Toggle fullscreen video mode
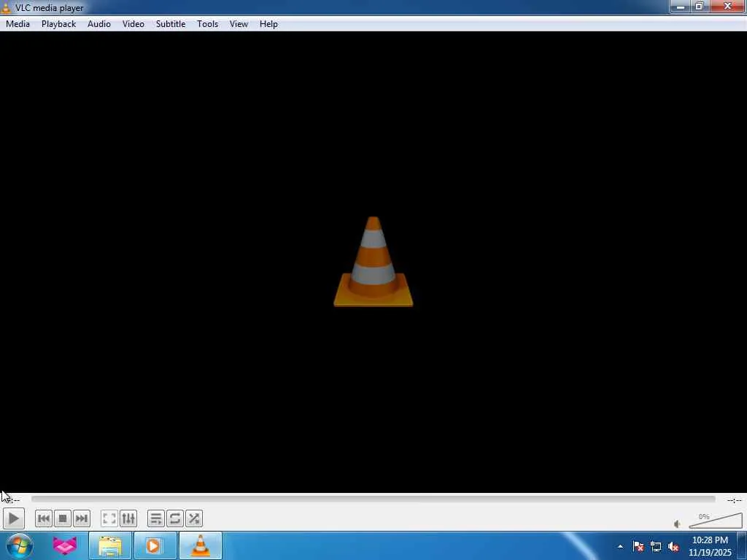The width and height of the screenshot is (747, 560). click(109, 518)
